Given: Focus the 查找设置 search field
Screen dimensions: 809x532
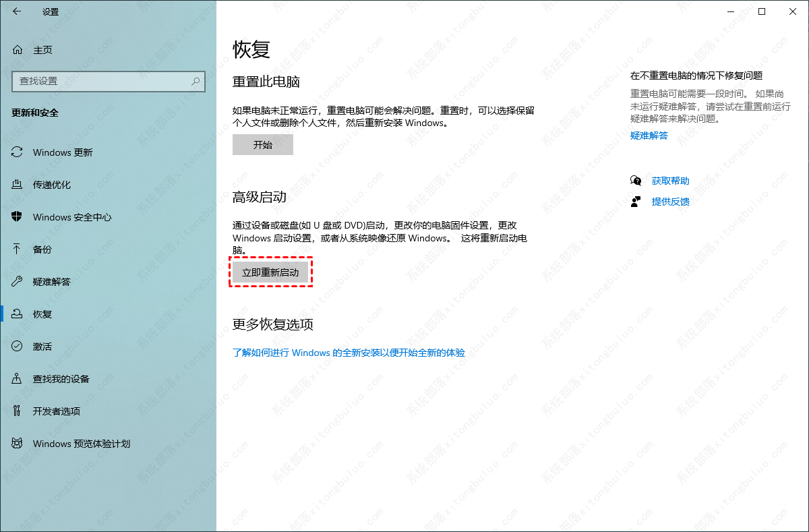Looking at the screenshot, I should tap(101, 81).
